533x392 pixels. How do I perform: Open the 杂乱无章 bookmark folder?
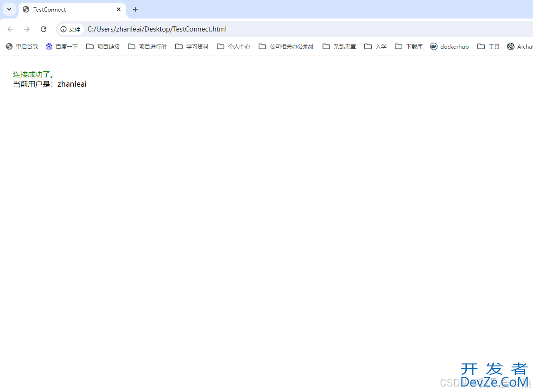(339, 46)
